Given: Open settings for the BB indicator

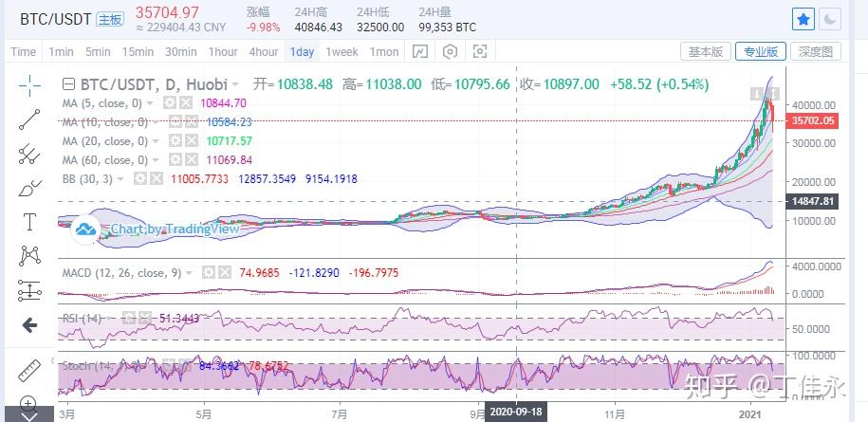Looking at the screenshot, I should click(x=141, y=178).
